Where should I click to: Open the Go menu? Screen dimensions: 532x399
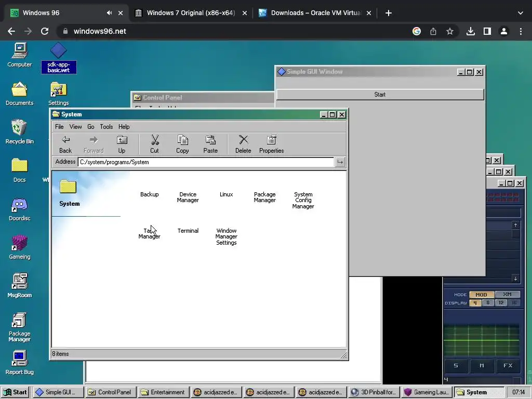(90, 127)
